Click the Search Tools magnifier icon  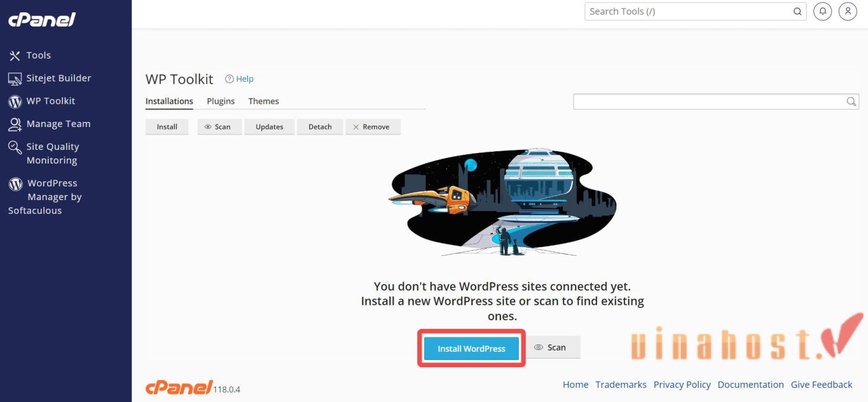797,11
